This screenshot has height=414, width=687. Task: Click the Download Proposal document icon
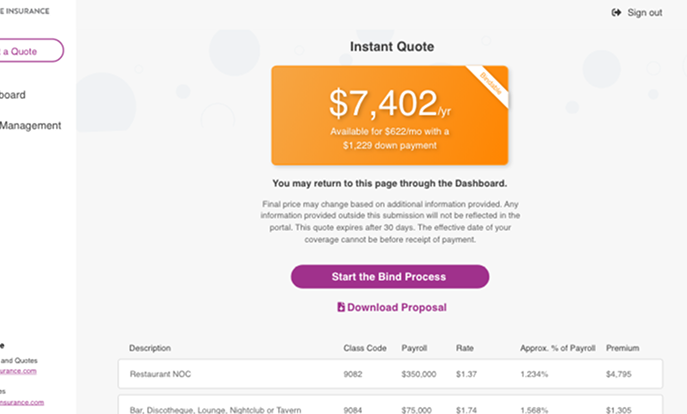(341, 307)
